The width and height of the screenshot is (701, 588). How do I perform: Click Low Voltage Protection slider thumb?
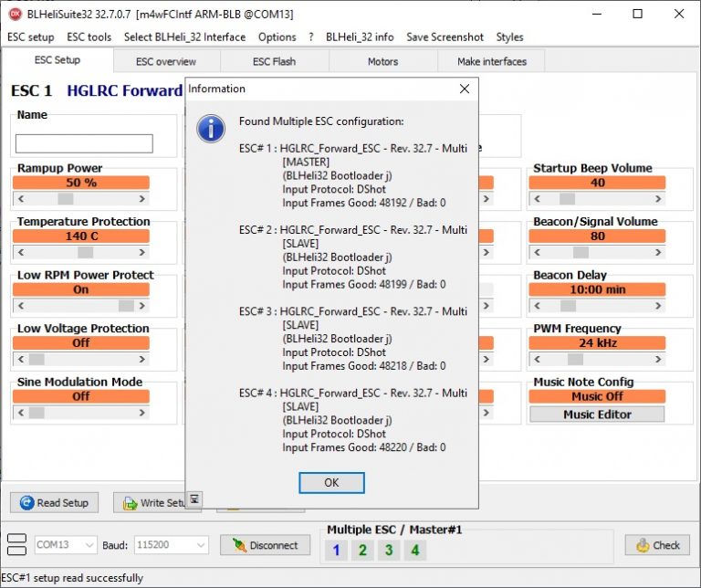coord(37,359)
